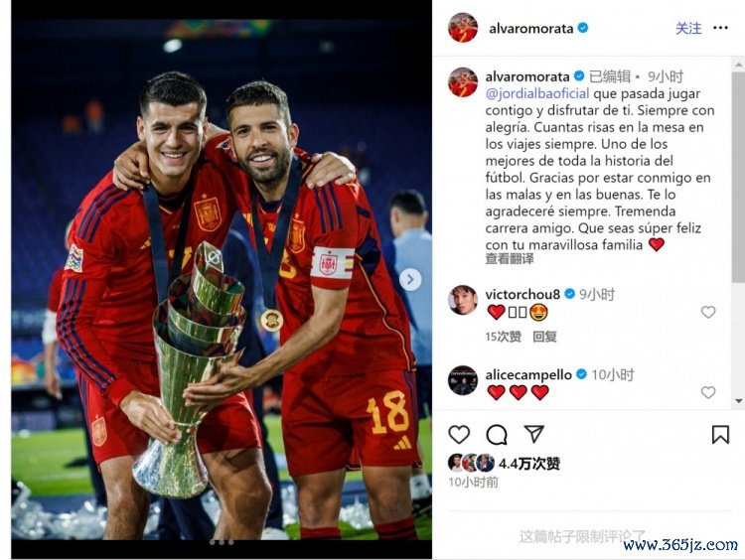Open the @jordialbaoficial mention link
This screenshot has height=560, width=745.
[x=536, y=93]
